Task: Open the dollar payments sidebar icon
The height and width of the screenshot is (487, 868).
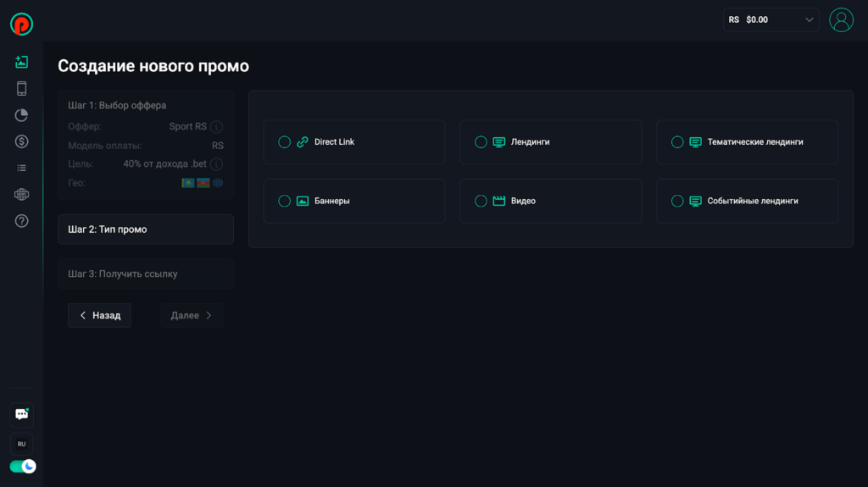Action: pyautogui.click(x=21, y=141)
